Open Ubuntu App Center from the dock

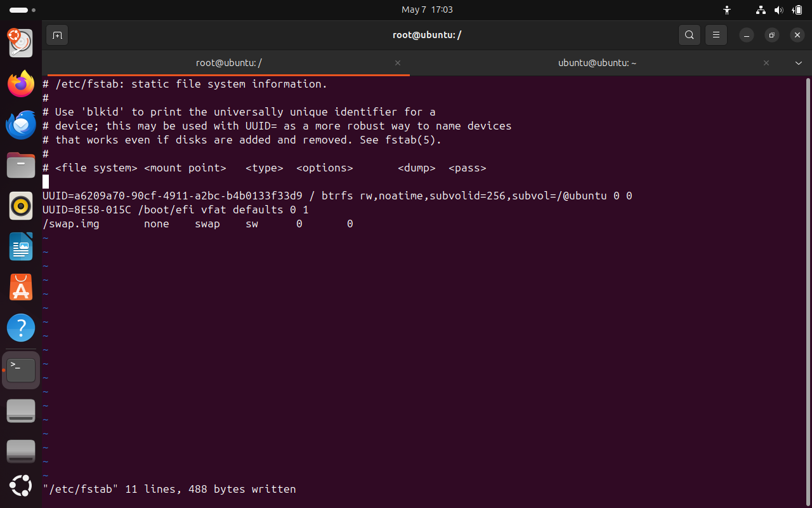(21, 287)
